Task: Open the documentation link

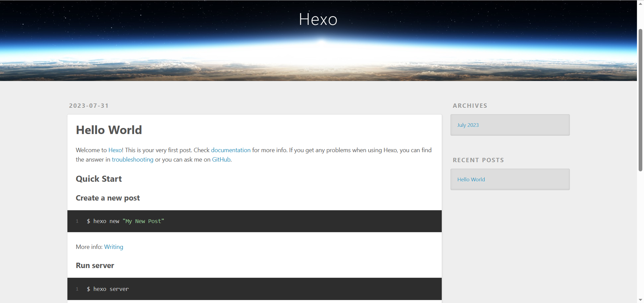Action: click(x=230, y=150)
